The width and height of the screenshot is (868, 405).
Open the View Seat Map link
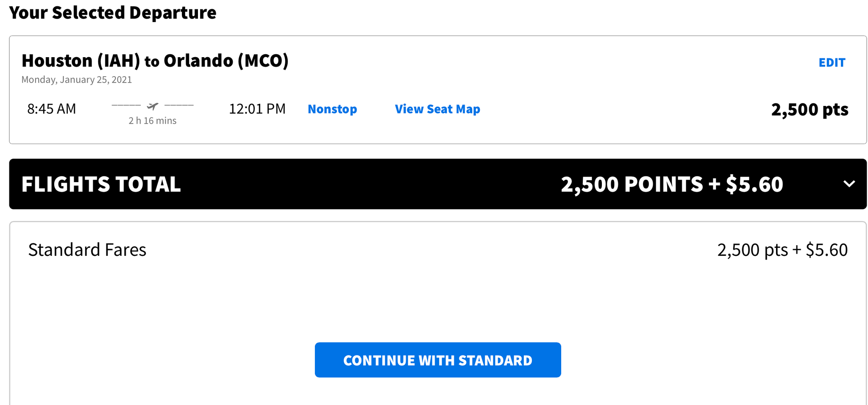[x=437, y=109]
